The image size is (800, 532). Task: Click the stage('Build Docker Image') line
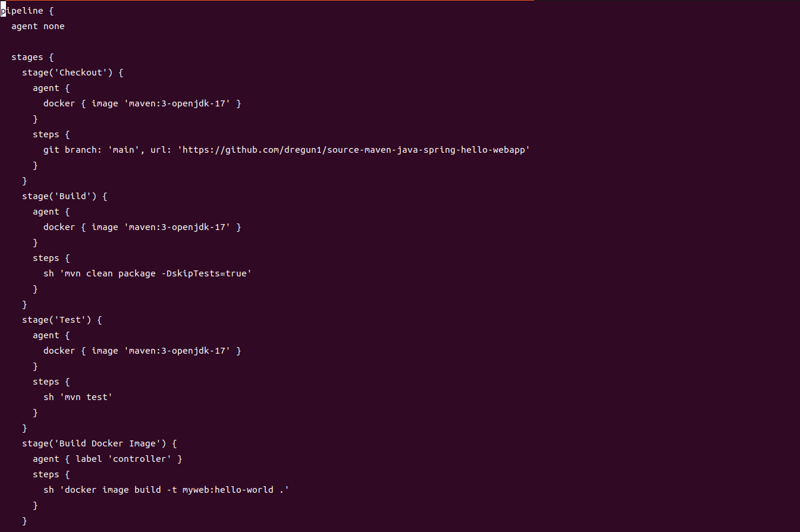(99, 443)
